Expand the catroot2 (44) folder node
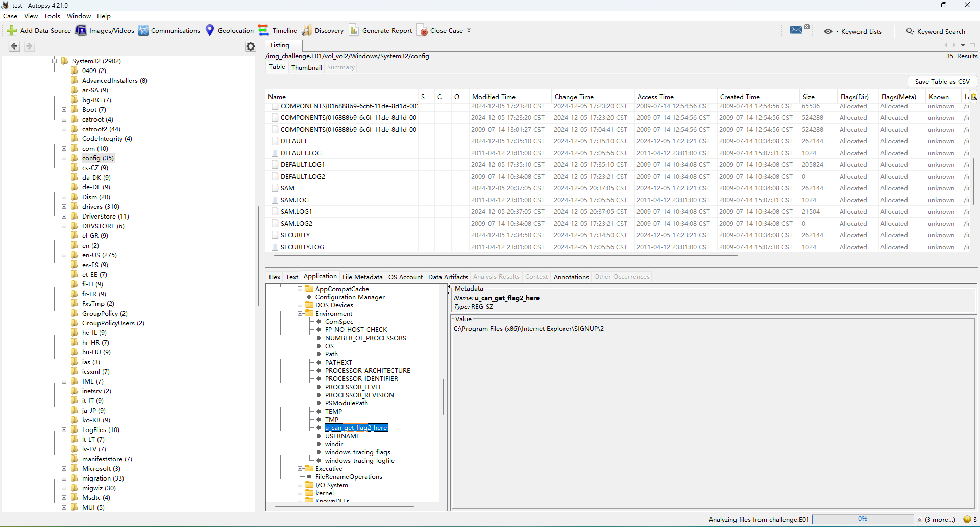This screenshot has width=980, height=527. [x=64, y=129]
